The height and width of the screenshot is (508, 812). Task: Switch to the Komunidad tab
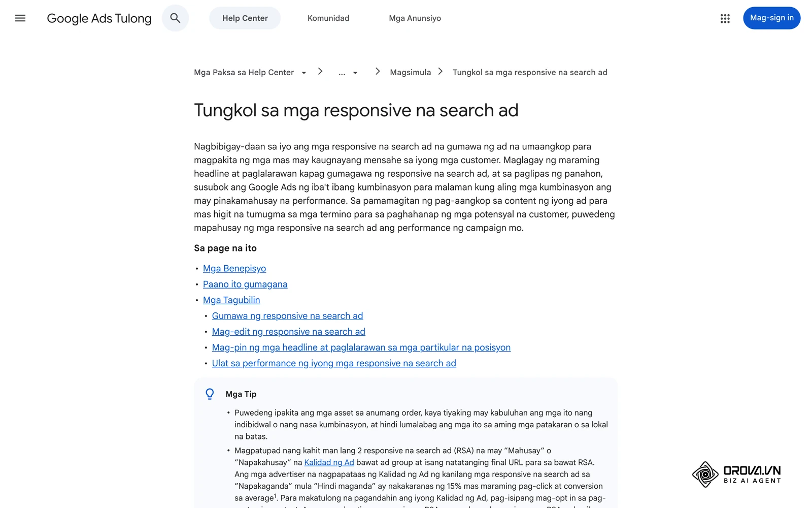328,18
